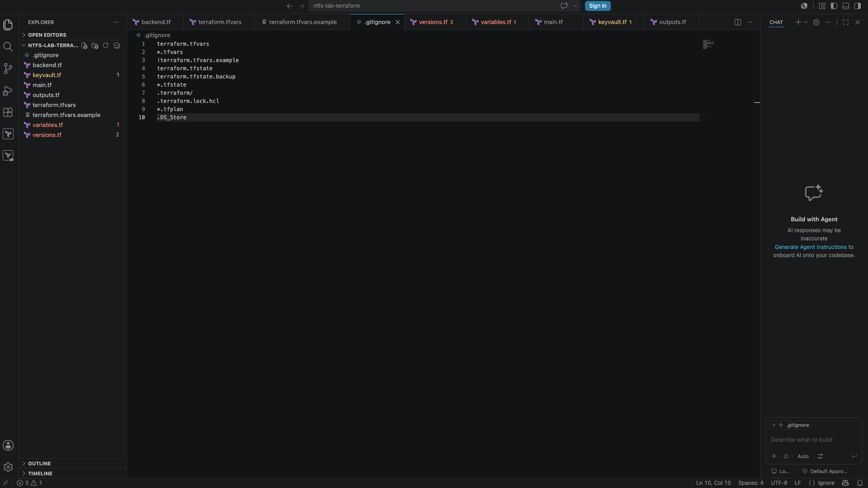Image resolution: width=868 pixels, height=488 pixels.
Task: Open the Explorer view in activity bar
Action: [x=8, y=24]
